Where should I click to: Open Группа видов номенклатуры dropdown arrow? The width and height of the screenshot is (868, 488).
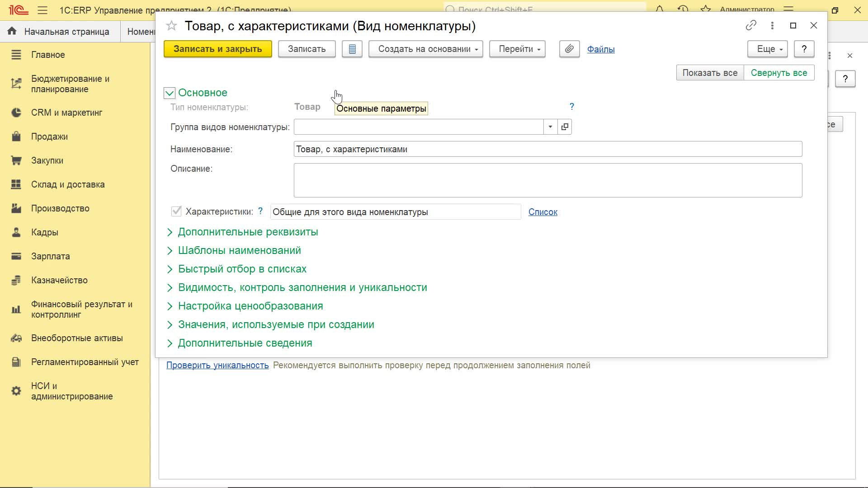tap(550, 127)
